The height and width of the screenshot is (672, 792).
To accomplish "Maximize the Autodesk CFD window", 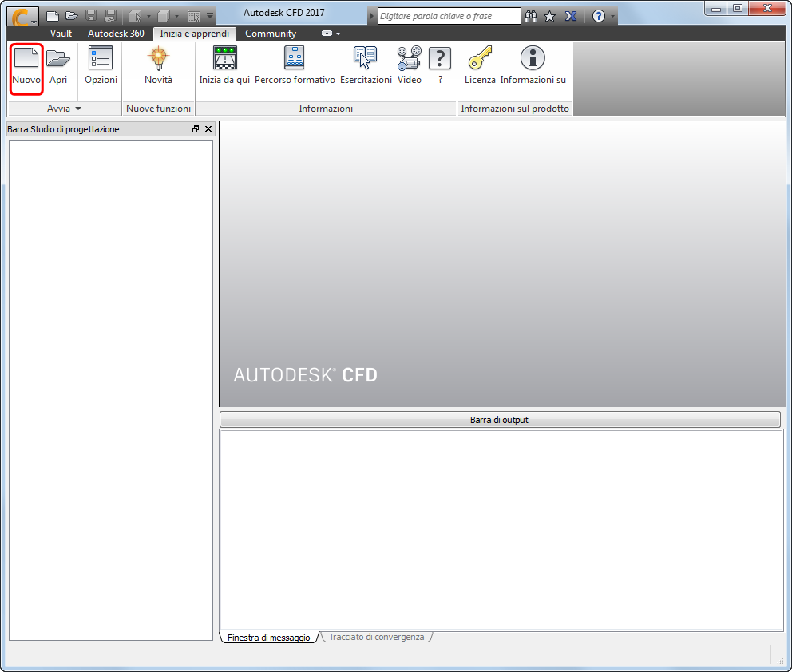I will (x=738, y=8).
